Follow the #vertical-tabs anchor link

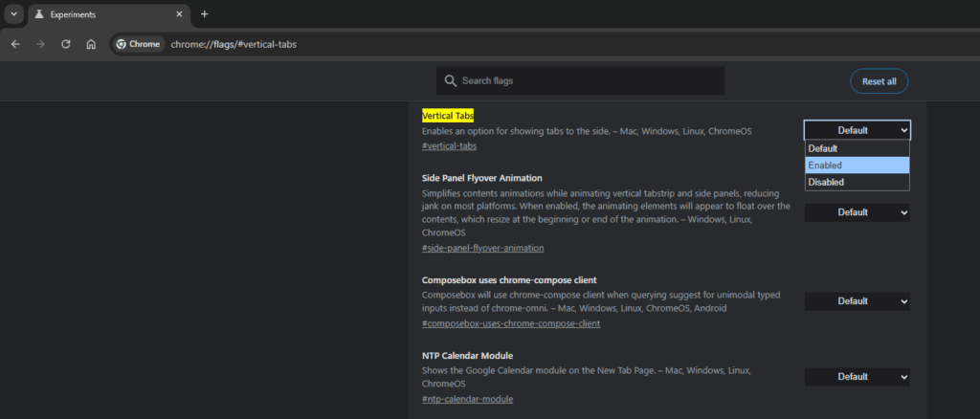(x=449, y=146)
